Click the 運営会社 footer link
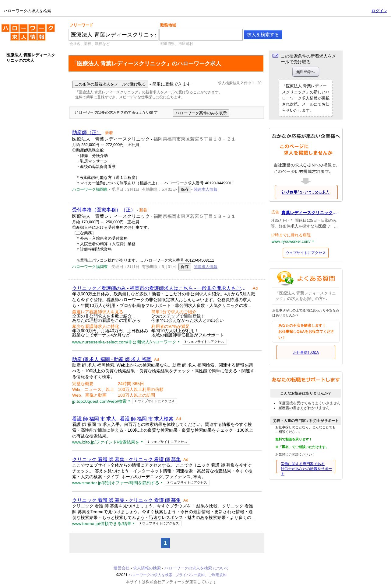Image resolution: width=391 pixels, height=588 pixels. pyautogui.click(x=122, y=568)
